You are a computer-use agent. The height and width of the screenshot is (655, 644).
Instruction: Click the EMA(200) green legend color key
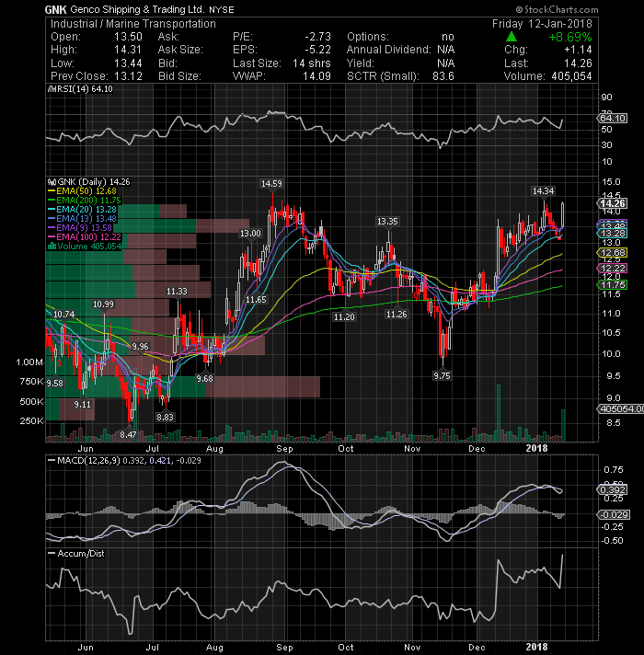point(52,201)
